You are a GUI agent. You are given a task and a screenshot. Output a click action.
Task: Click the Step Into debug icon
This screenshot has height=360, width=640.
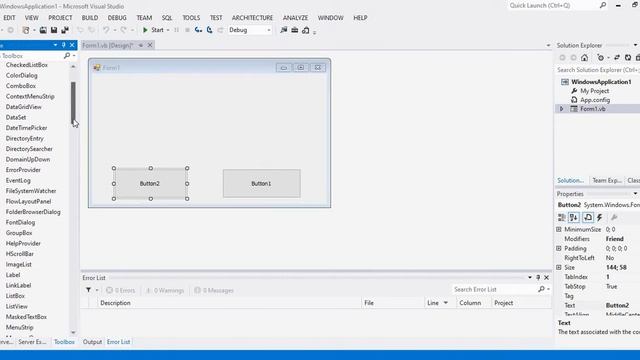point(198,30)
